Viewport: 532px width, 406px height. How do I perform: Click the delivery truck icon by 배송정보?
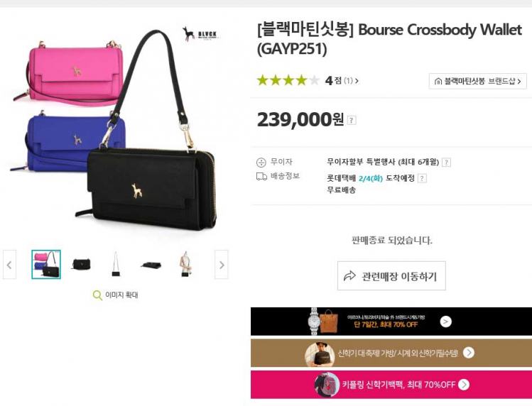tap(261, 176)
